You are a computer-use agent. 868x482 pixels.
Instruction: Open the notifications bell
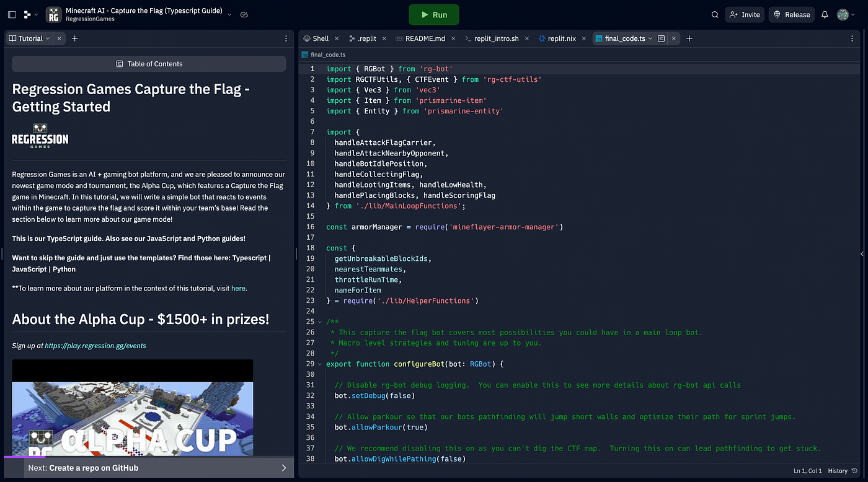coord(825,15)
